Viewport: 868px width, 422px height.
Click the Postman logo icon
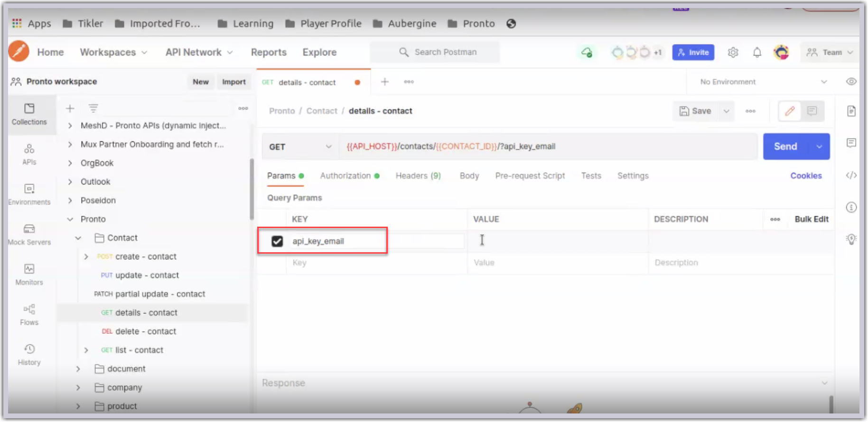point(19,51)
